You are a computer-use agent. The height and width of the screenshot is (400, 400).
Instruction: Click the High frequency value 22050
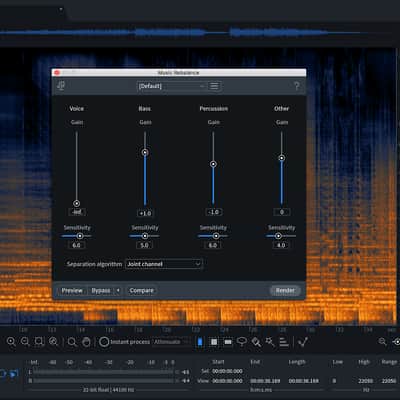tap(365, 381)
